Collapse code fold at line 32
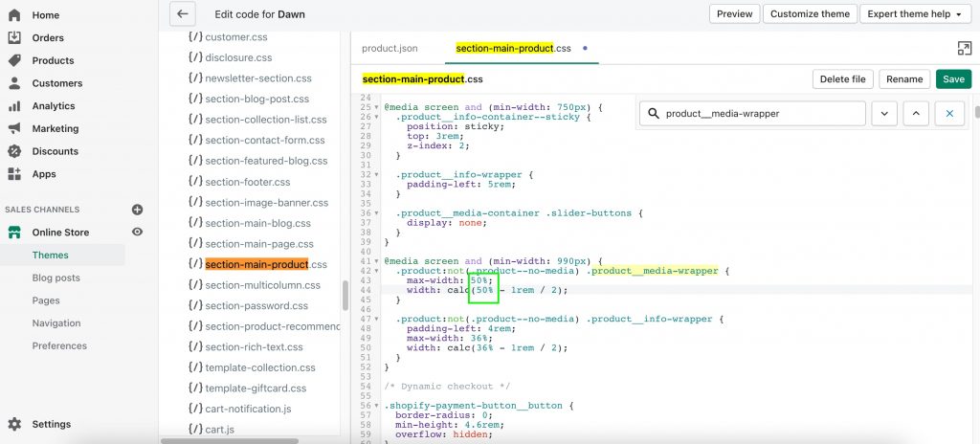Screen dimensions: 980x444 pyautogui.click(x=376, y=175)
